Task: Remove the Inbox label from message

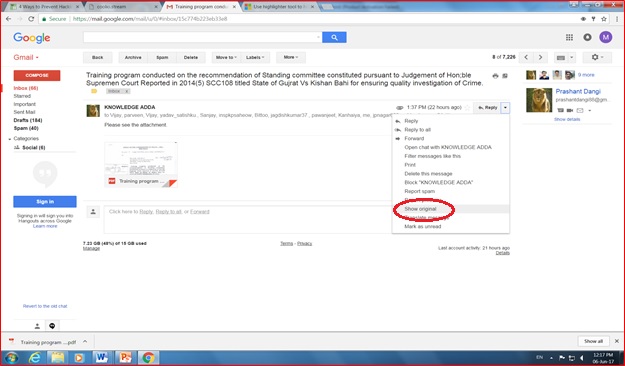Action: (x=127, y=91)
